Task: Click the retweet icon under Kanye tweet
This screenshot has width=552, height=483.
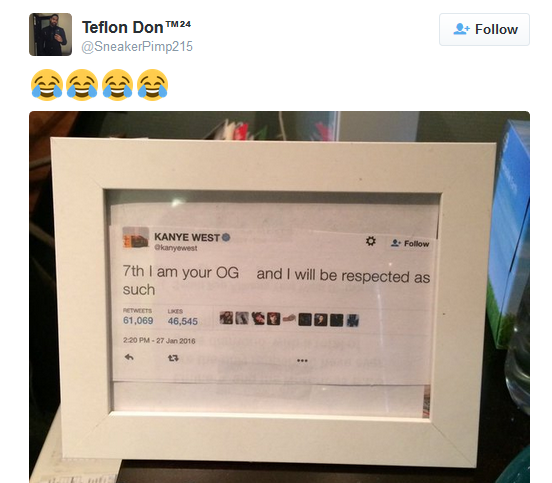Action: pyautogui.click(x=173, y=358)
